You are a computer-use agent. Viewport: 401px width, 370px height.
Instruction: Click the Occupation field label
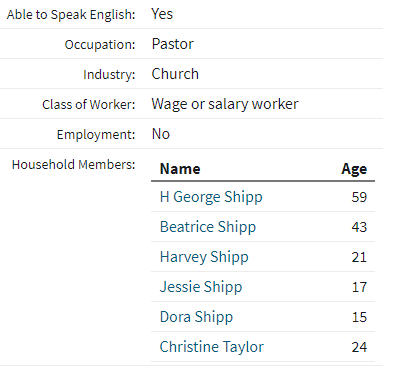tap(100, 45)
